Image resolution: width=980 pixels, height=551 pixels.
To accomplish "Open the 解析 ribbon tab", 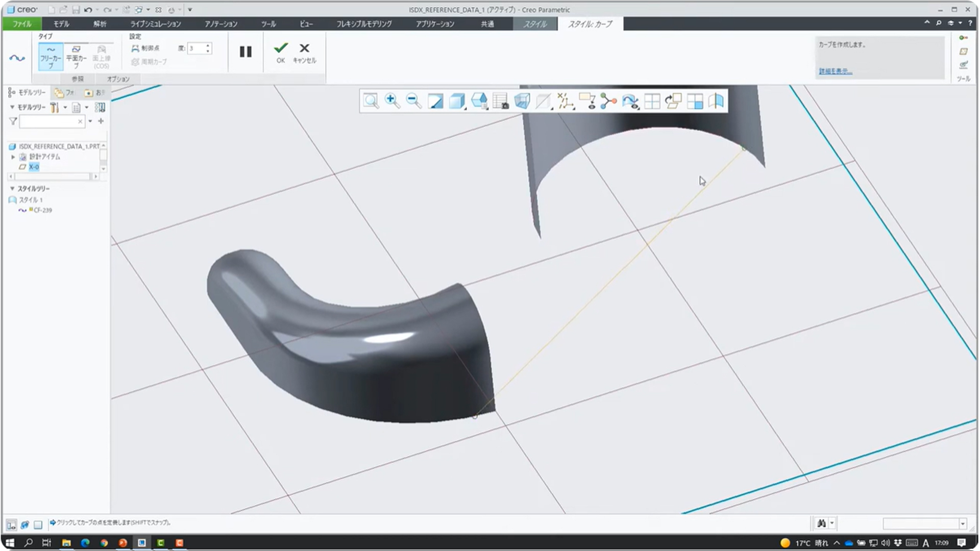I will pos(100,24).
